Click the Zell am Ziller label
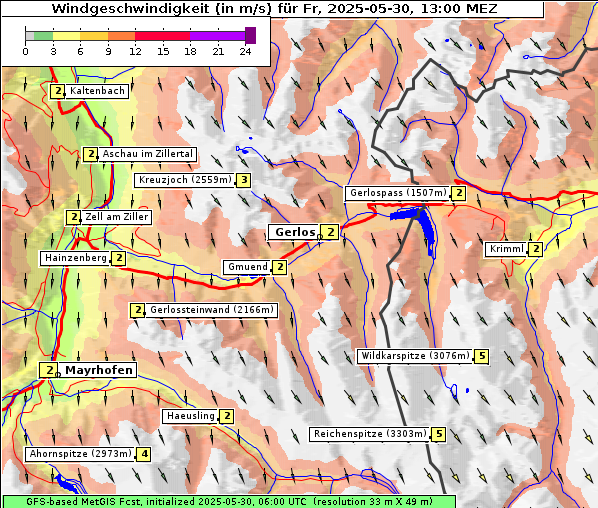The image size is (598, 508). pyautogui.click(x=116, y=217)
